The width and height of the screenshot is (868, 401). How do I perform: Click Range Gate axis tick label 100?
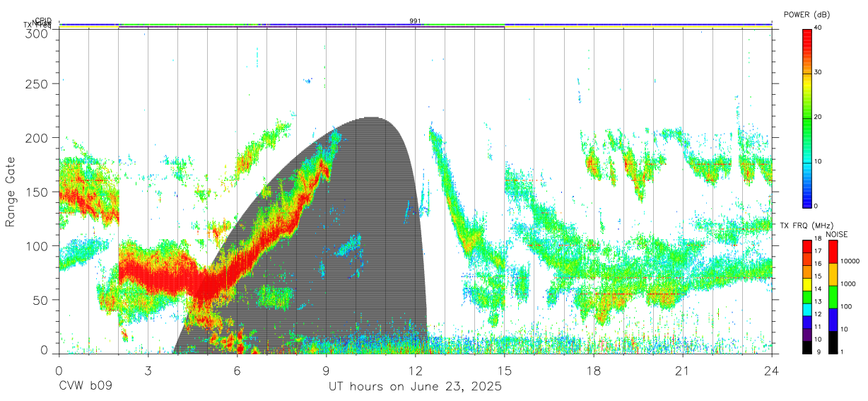pos(37,245)
